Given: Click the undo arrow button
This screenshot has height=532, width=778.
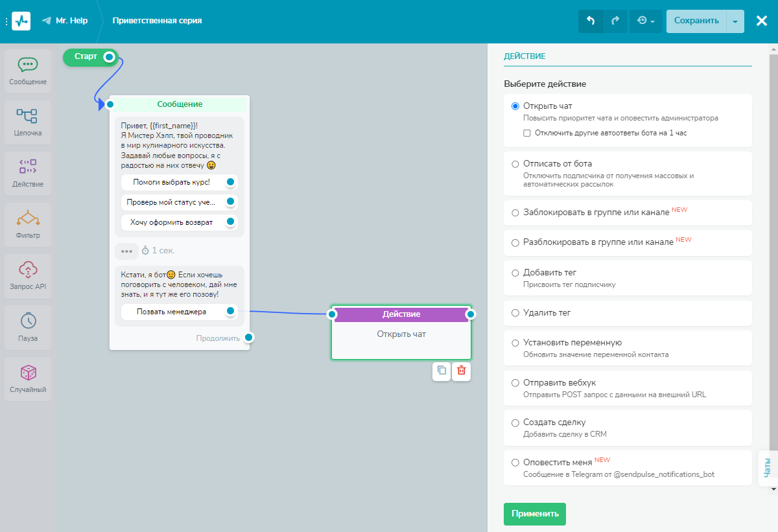Looking at the screenshot, I should (591, 21).
